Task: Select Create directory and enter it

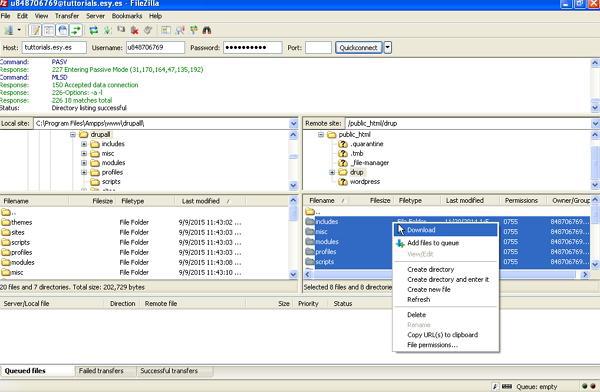Action: [x=446, y=279]
